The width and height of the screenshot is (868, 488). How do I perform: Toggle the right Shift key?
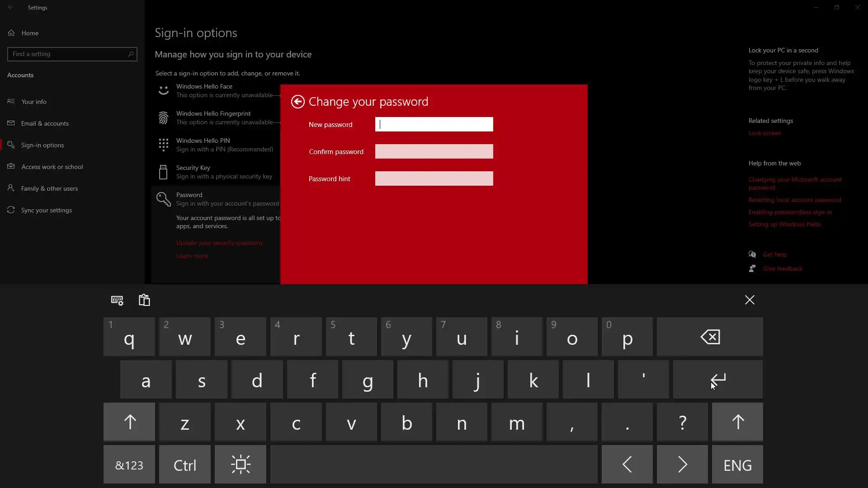tap(737, 422)
